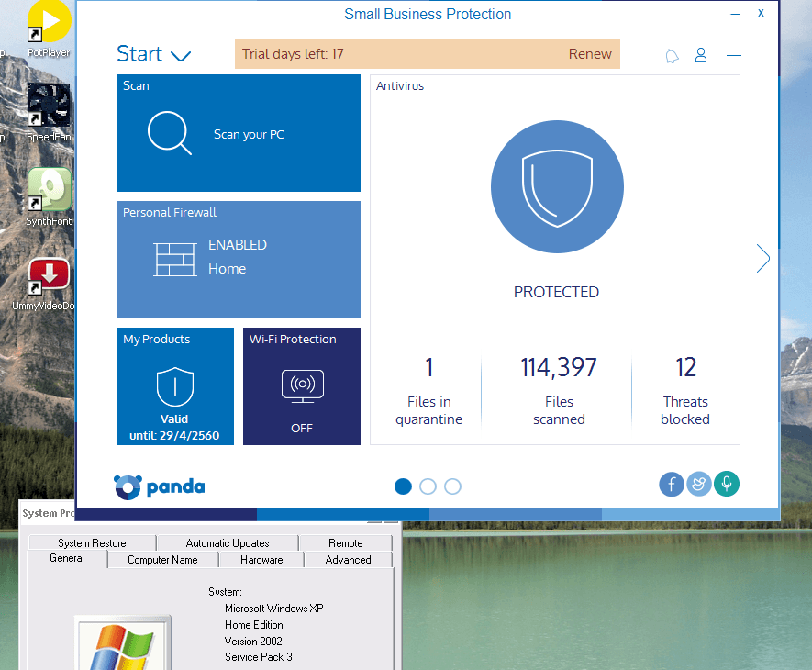Click the firewall Home profile text
Viewport: 812px width, 670px height.
(x=227, y=269)
